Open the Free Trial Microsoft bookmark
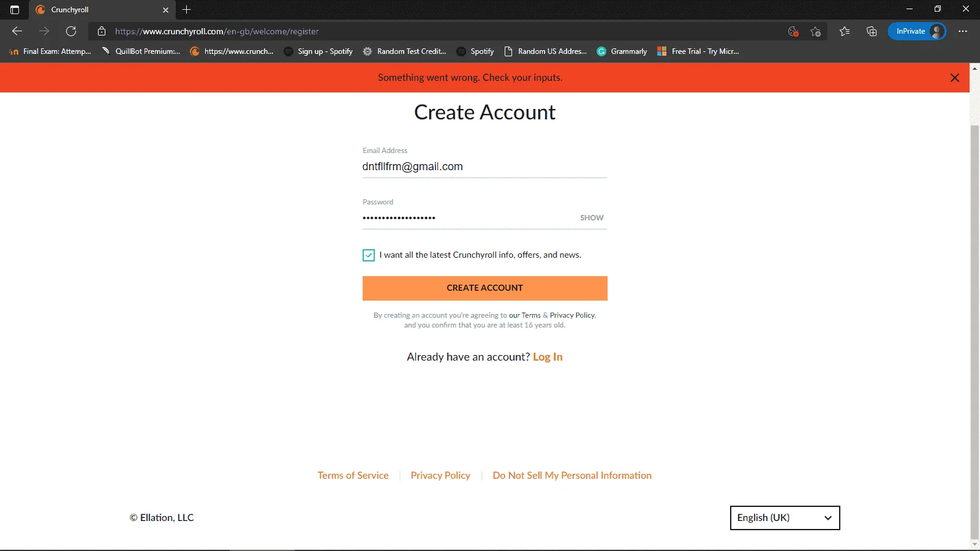Image resolution: width=980 pixels, height=551 pixels. 698,51
